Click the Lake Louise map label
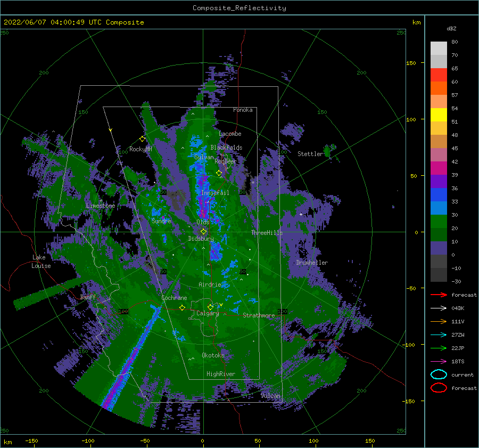 pos(41,262)
